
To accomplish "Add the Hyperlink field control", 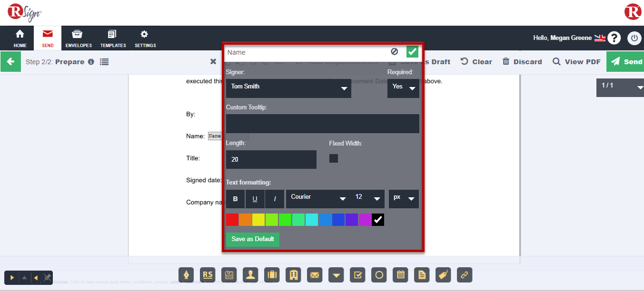I will (465, 275).
